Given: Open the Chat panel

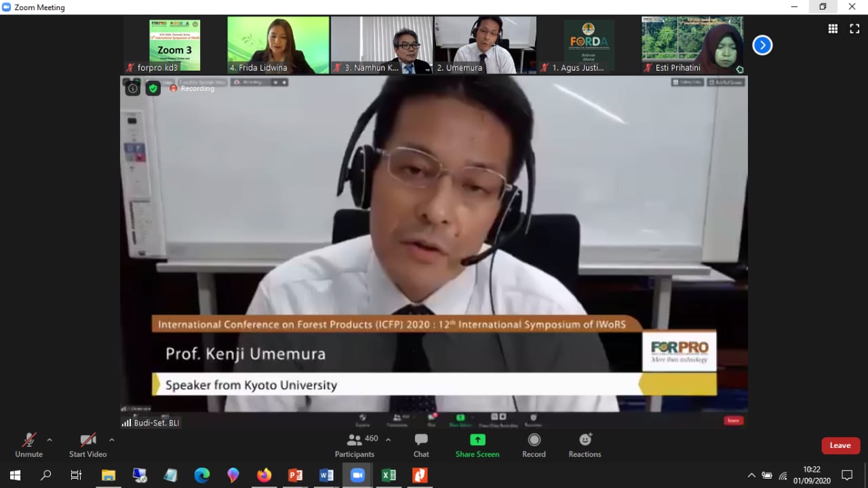Looking at the screenshot, I should click(421, 440).
